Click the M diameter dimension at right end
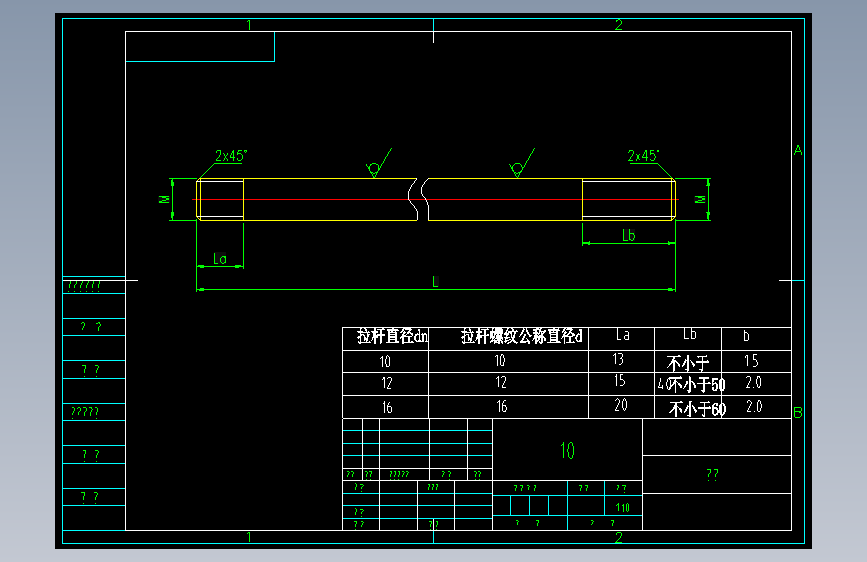Screen dimensions: 867x562 tap(700, 199)
